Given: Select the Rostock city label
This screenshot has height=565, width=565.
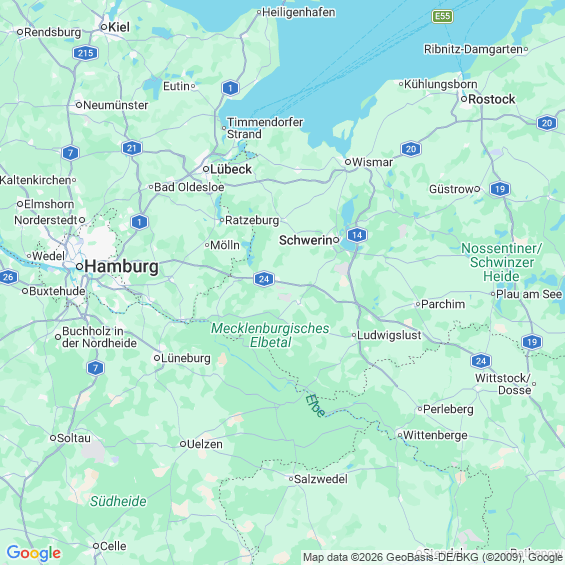Looking at the screenshot, I should (x=491, y=99).
